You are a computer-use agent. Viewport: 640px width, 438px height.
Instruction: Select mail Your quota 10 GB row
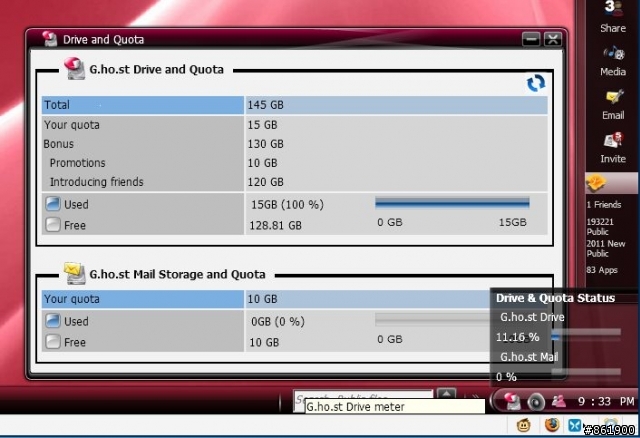point(266,299)
